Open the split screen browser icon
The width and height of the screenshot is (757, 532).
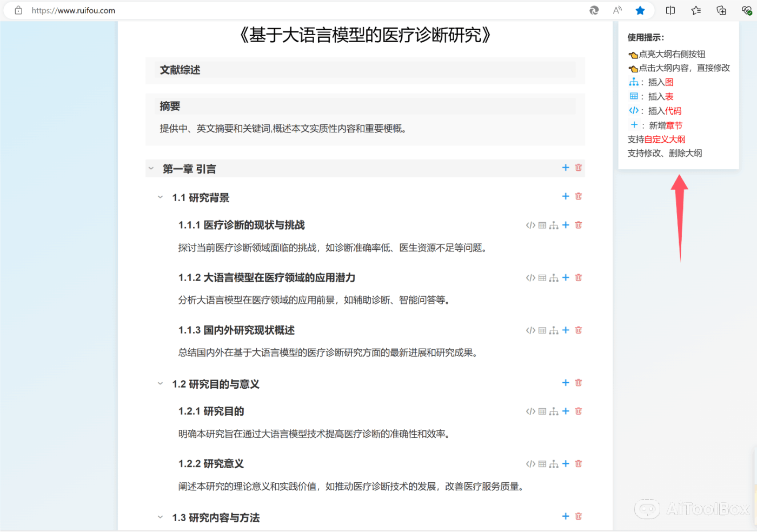pos(670,10)
